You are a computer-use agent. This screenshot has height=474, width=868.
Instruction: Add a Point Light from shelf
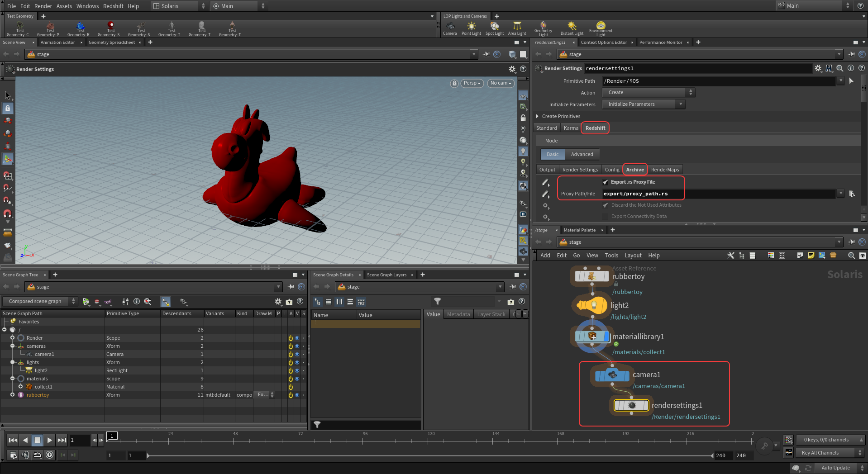(471, 28)
